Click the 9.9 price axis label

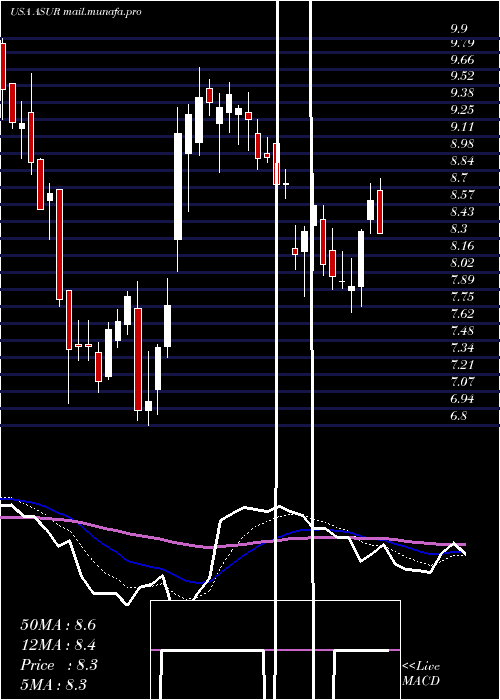[x=459, y=29]
